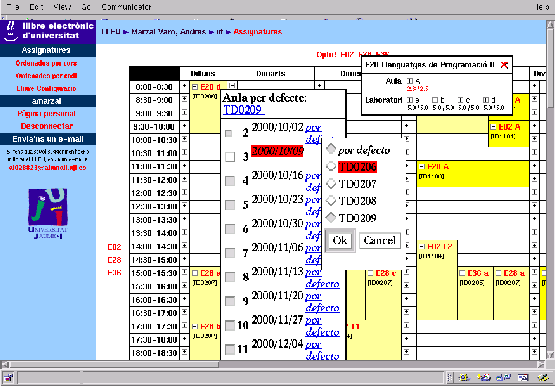Click split icon beside the 8:30-9:00 label

(x=184, y=99)
